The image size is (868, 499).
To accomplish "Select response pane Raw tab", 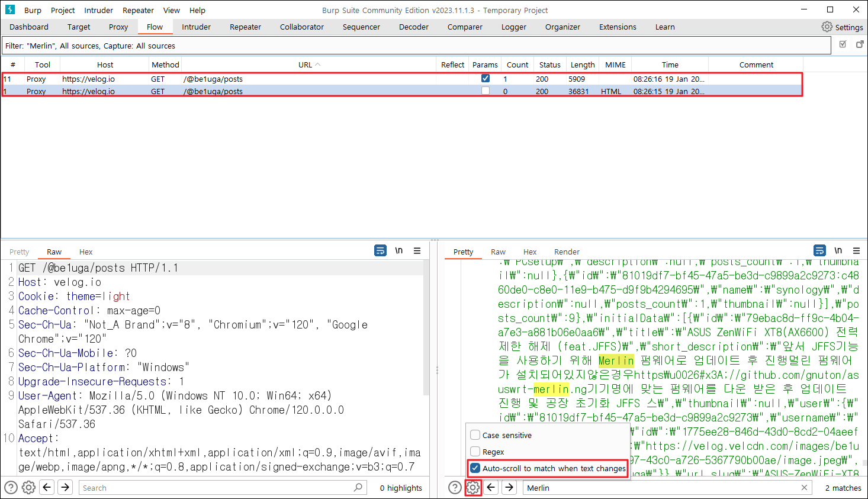I will coord(498,252).
